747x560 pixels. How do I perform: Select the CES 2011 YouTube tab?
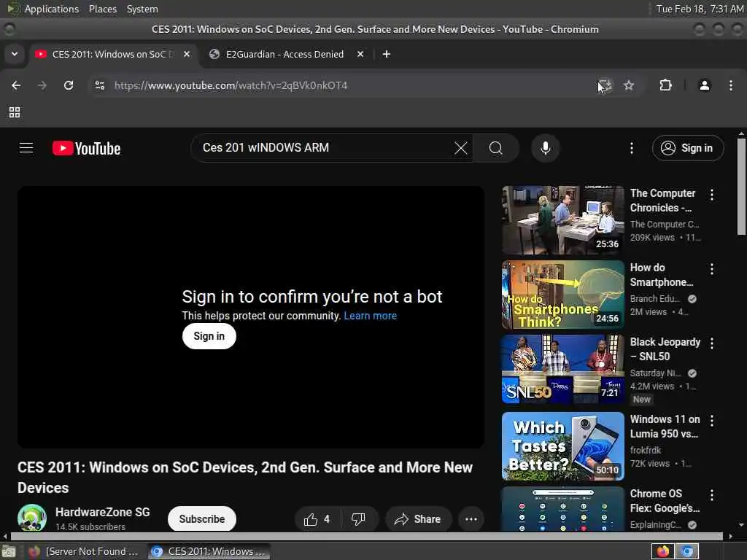pos(113,54)
